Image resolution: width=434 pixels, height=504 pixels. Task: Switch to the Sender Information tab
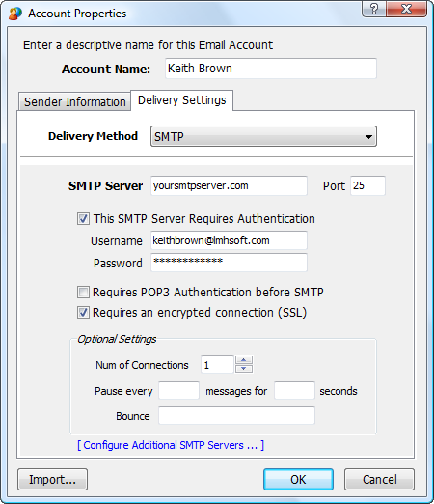tap(75, 101)
